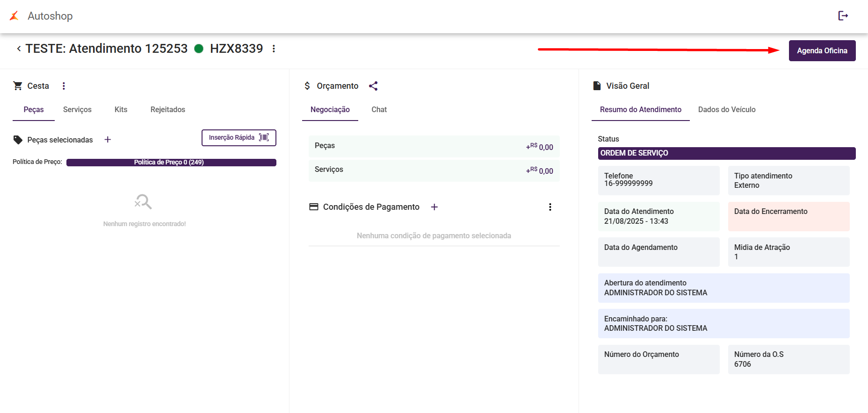The width and height of the screenshot is (868, 413).
Task: Open the Cesta three-dot menu
Action: (64, 86)
